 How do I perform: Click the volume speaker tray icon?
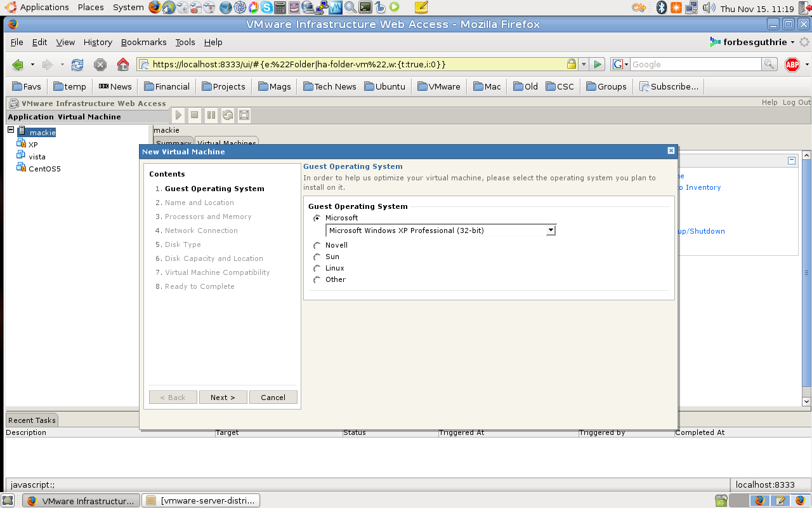tap(709, 8)
